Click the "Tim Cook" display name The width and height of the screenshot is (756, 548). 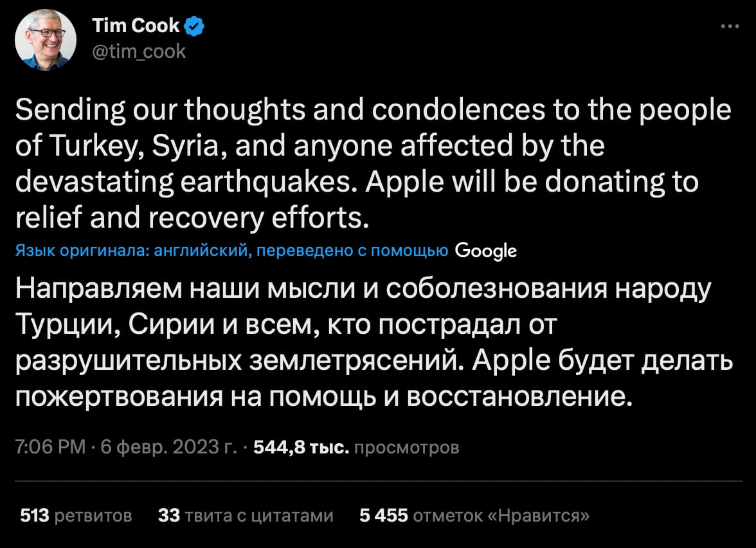click(136, 26)
